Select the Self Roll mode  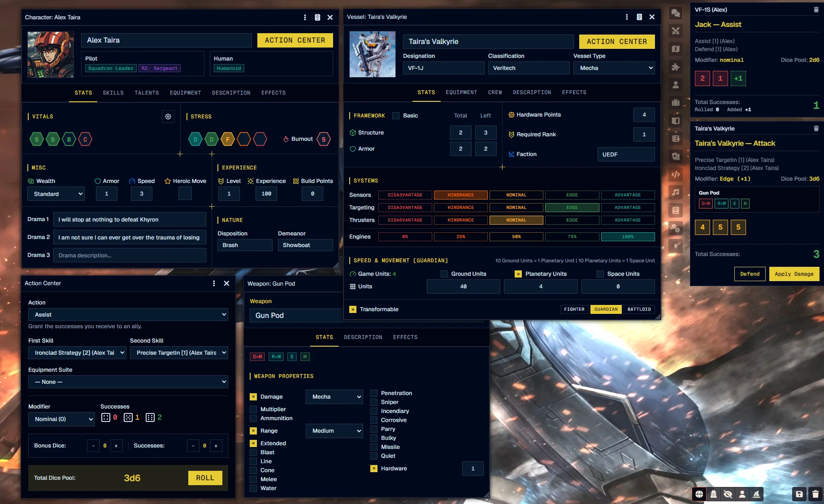742,494
